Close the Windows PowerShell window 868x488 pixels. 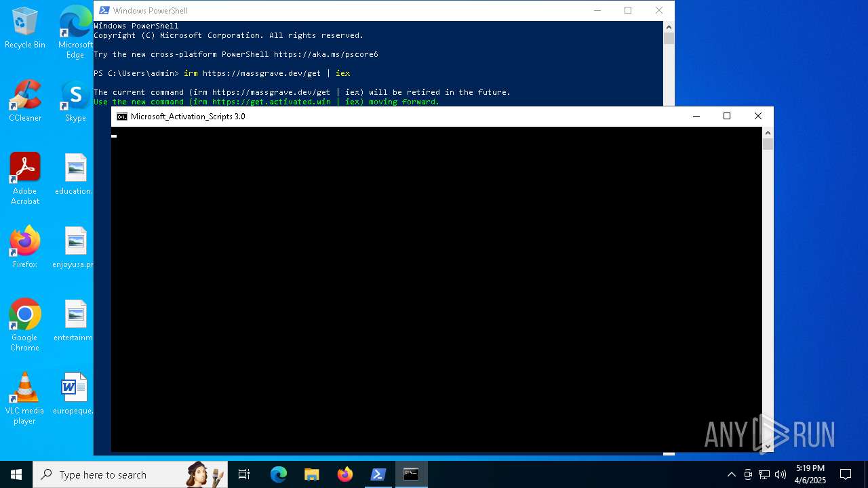659,10
